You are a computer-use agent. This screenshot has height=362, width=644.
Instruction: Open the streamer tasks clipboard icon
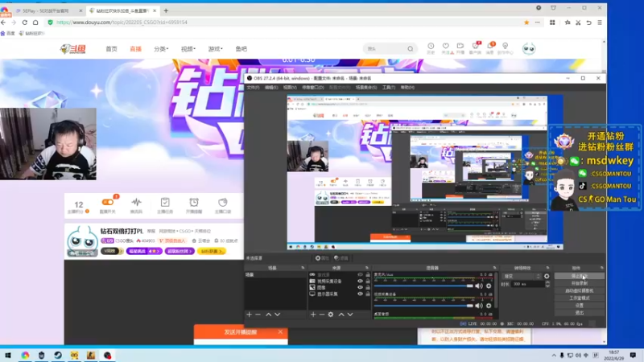(x=165, y=203)
